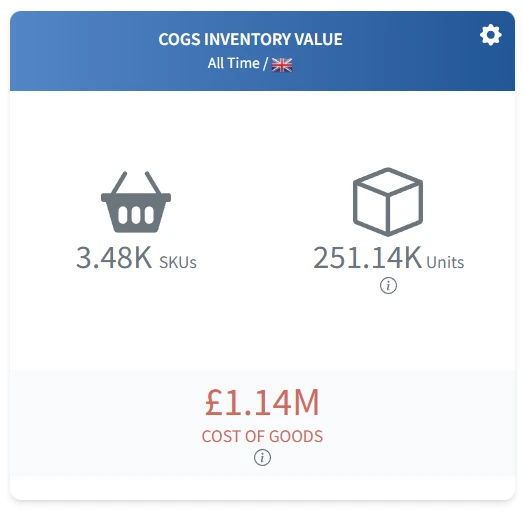Click the COST OF GOODS label
Viewport: 523px width, 511px height.
(262, 436)
